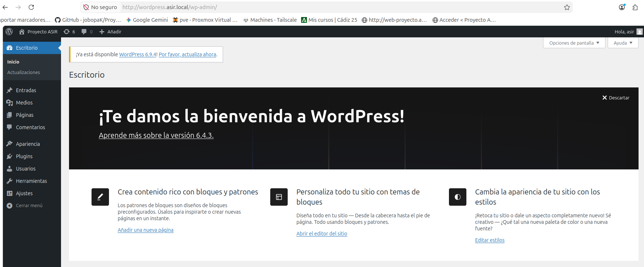Open Ajustes menu label

point(24,193)
